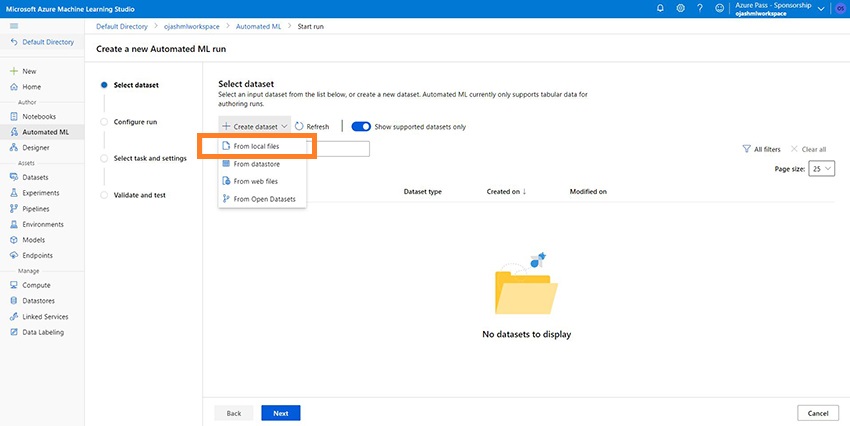Choose From Open Datasets option
The height and width of the screenshot is (426, 850).
(x=264, y=199)
